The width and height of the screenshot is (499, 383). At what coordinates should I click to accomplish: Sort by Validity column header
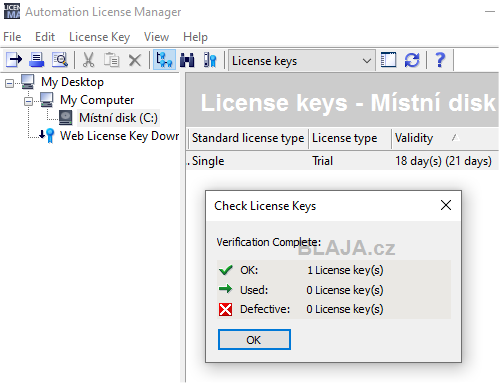445,138
